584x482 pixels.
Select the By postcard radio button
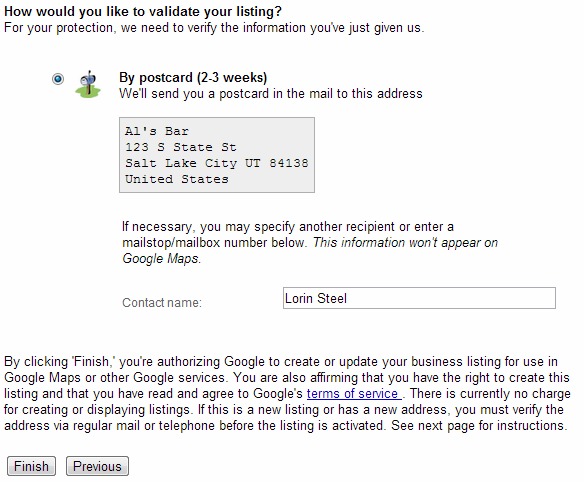click(x=58, y=79)
